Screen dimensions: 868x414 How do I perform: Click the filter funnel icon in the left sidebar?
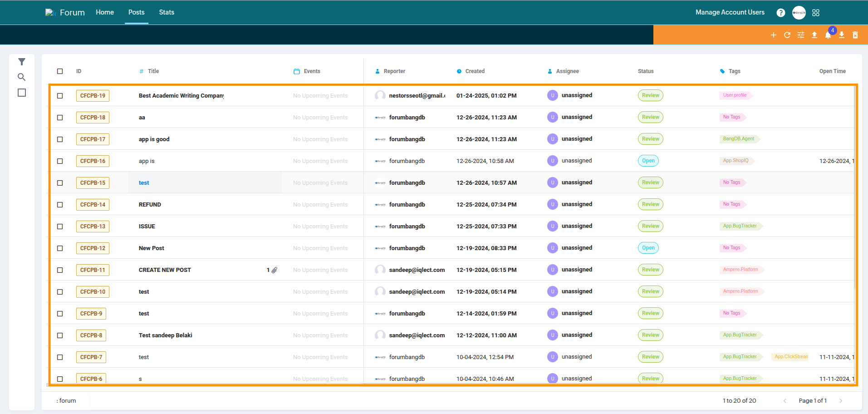click(21, 62)
